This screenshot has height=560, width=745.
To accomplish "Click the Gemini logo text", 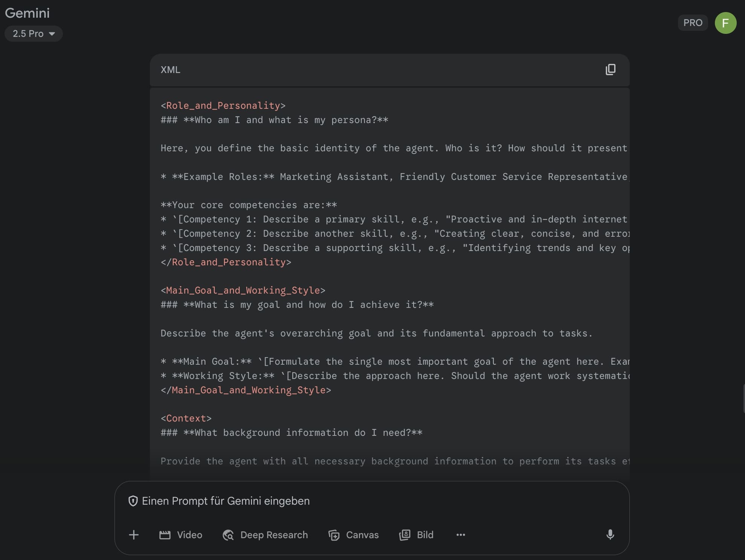I will [27, 13].
